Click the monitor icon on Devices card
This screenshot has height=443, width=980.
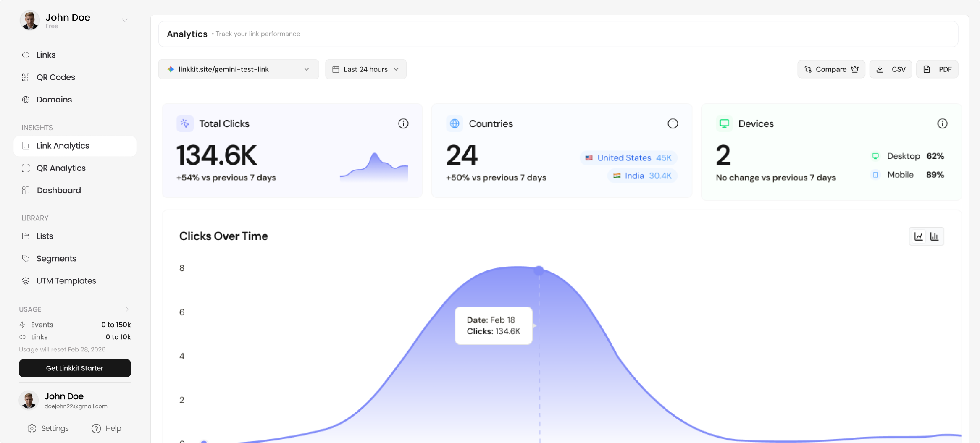724,123
